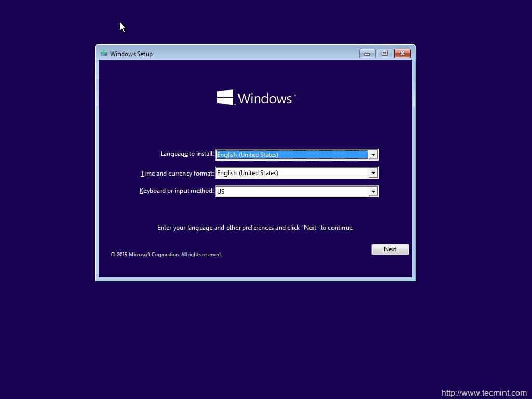Image resolution: width=532 pixels, height=399 pixels.
Task: Click the Windows Setup title bar icon
Action: (x=104, y=53)
